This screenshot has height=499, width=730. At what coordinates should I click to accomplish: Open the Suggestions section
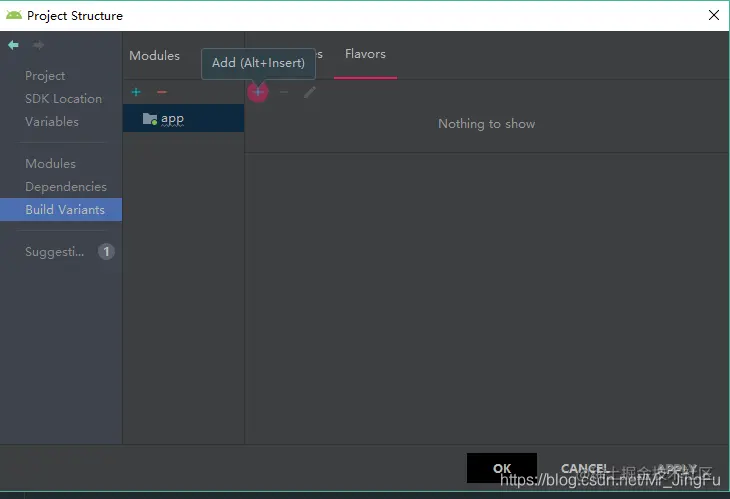click(x=54, y=252)
